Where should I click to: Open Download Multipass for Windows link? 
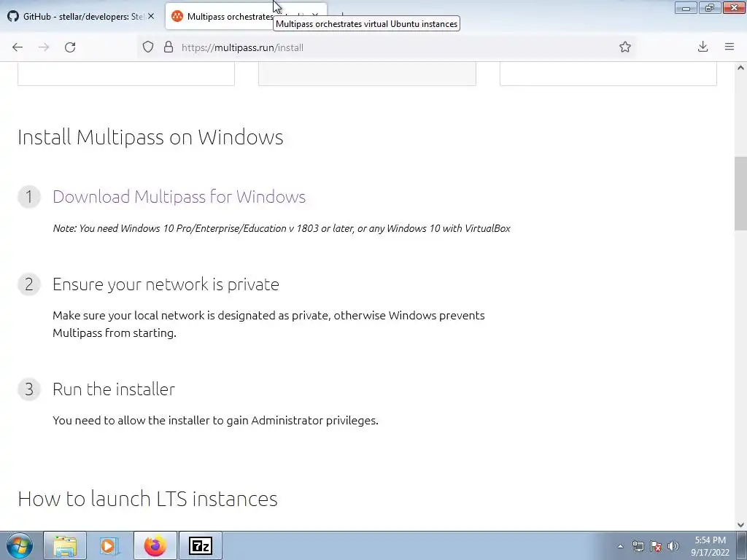[179, 197]
